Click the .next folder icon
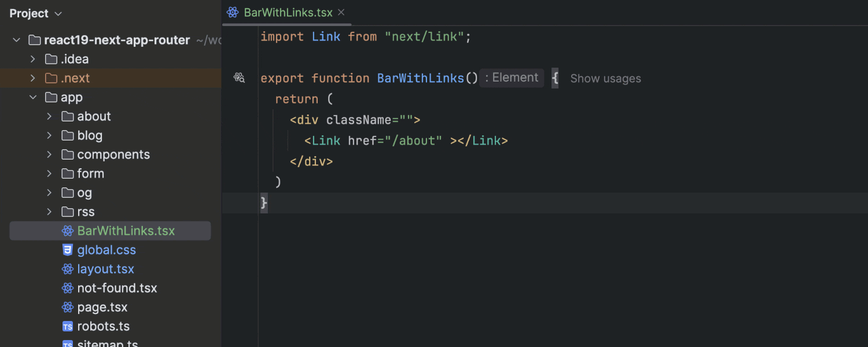868x347 pixels. 51,78
